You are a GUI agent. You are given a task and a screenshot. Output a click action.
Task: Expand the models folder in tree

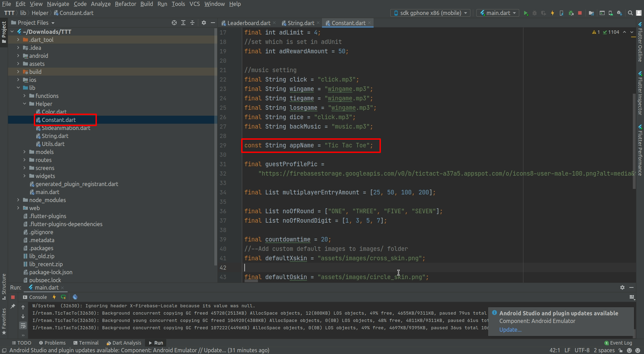(x=24, y=152)
